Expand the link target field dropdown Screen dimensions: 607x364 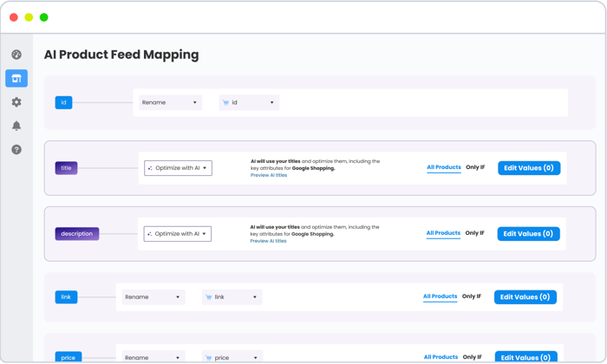232,297
